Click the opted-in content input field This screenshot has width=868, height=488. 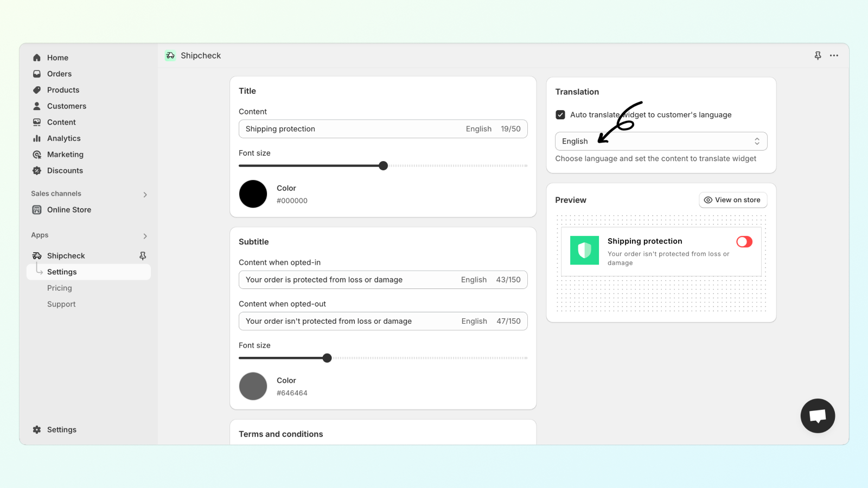[383, 280]
